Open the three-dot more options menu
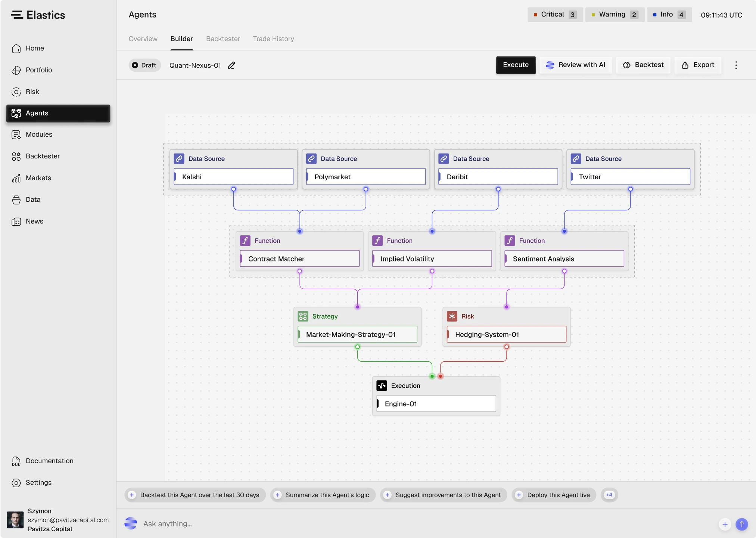This screenshot has width=756, height=538. click(736, 65)
